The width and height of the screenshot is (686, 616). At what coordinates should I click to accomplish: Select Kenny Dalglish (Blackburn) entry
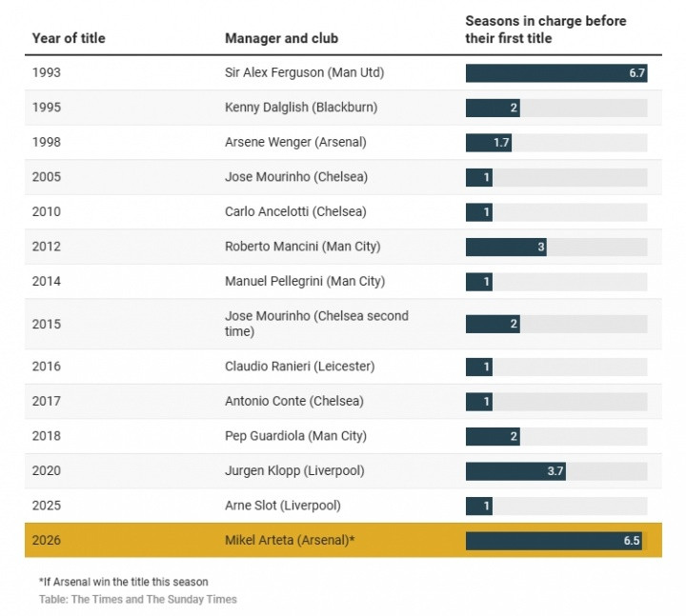coord(301,108)
